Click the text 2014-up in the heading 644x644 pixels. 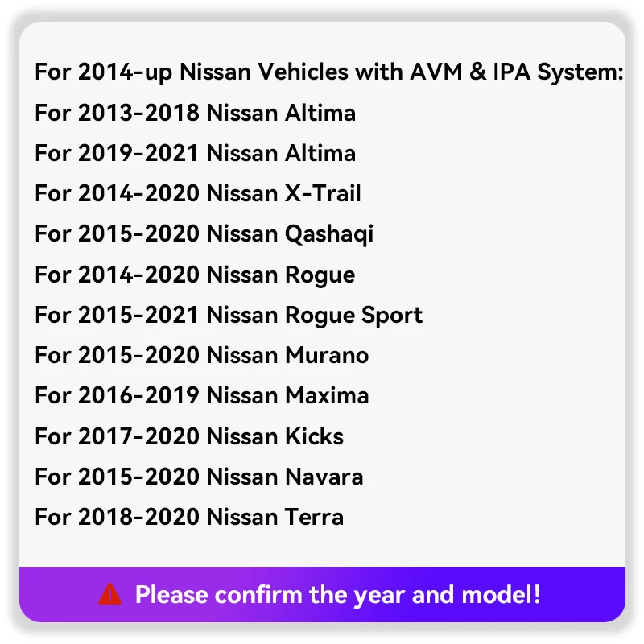125,72
